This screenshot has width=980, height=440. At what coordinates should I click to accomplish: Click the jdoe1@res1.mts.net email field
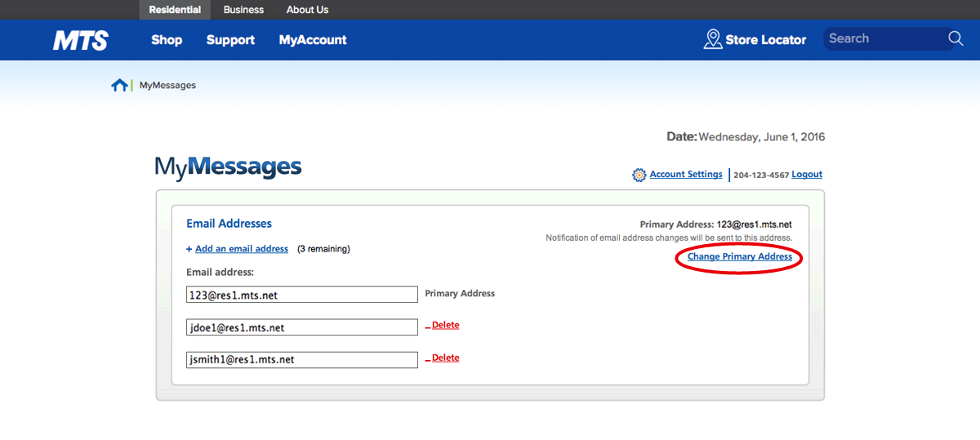pyautogui.click(x=302, y=327)
